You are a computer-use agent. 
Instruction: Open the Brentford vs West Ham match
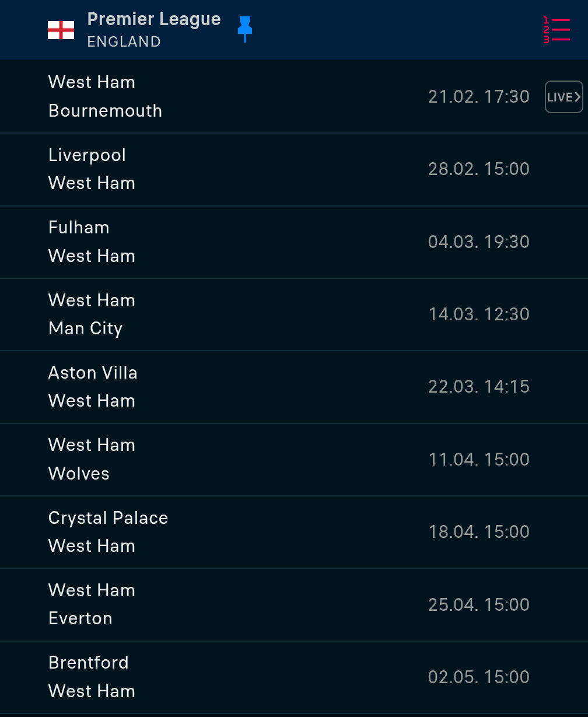click(294, 677)
